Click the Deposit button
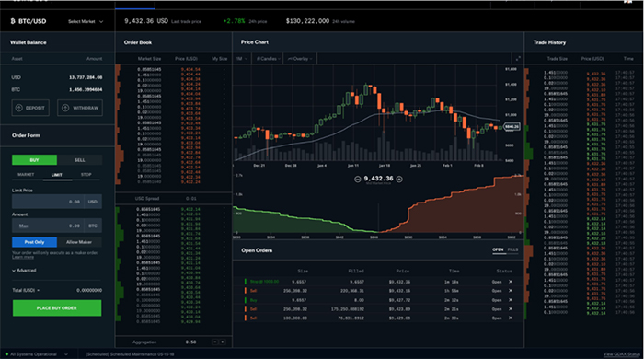The width and height of the screenshot is (644, 359). 30,108
